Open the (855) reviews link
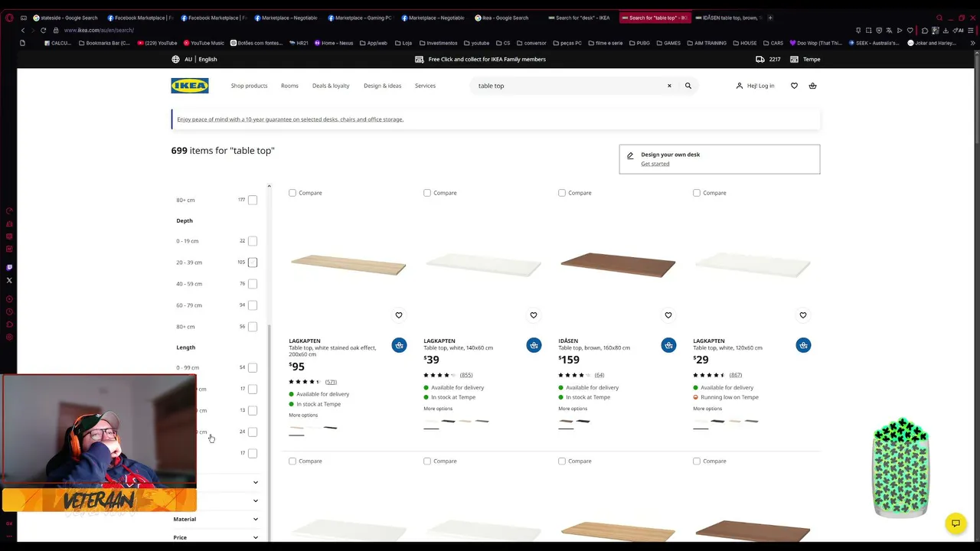The image size is (980, 551). 466,375
